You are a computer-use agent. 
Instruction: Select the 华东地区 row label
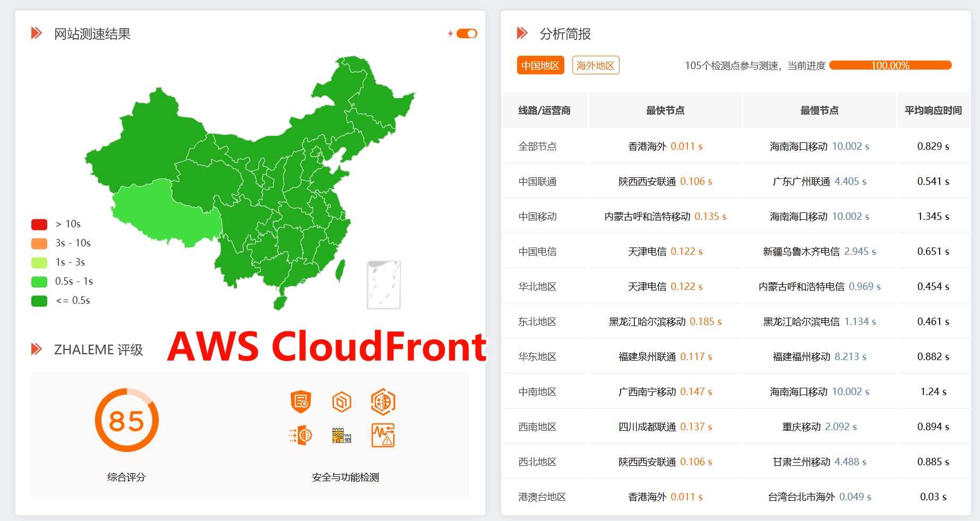(x=538, y=356)
